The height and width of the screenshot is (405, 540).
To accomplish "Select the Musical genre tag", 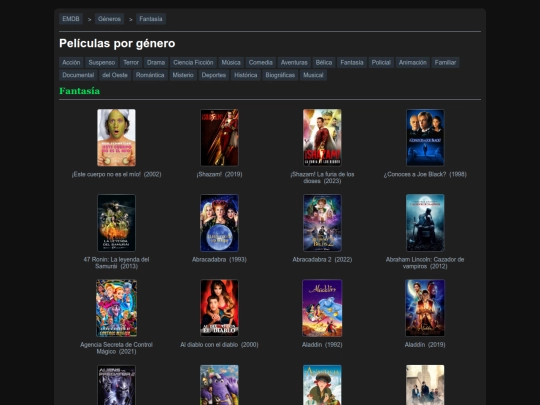I will click(x=313, y=75).
